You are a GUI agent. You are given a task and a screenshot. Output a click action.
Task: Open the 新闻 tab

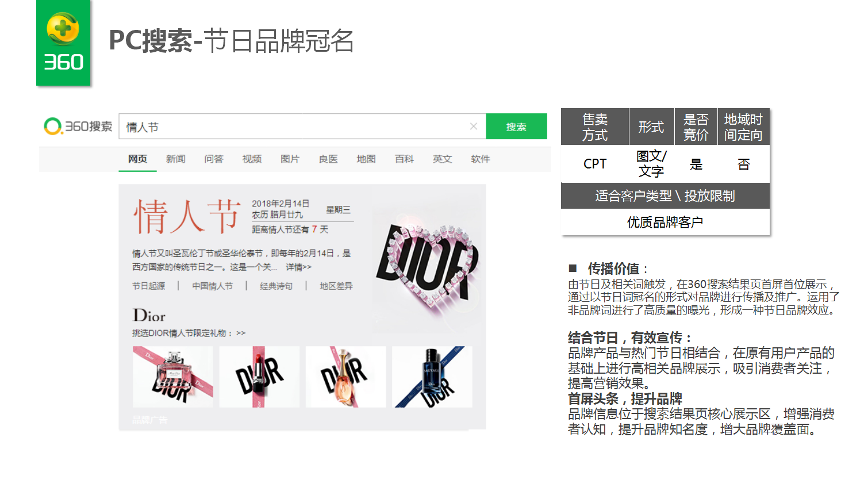click(x=176, y=159)
